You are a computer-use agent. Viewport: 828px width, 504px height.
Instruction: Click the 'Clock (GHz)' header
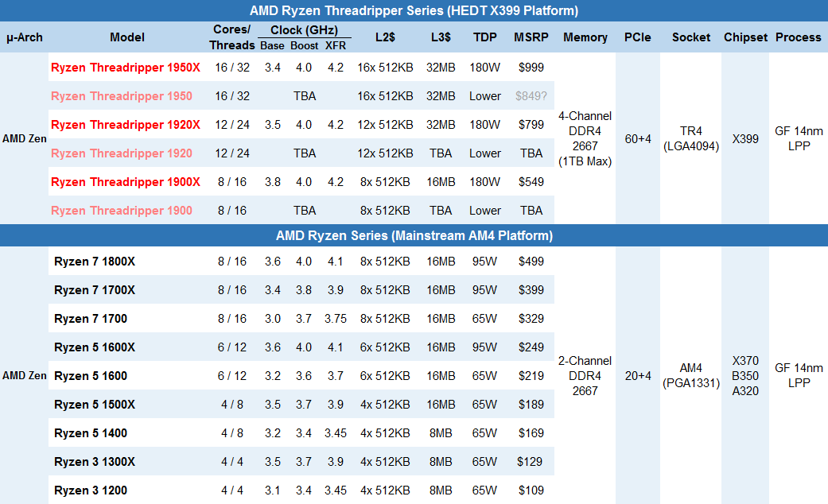coord(304,30)
